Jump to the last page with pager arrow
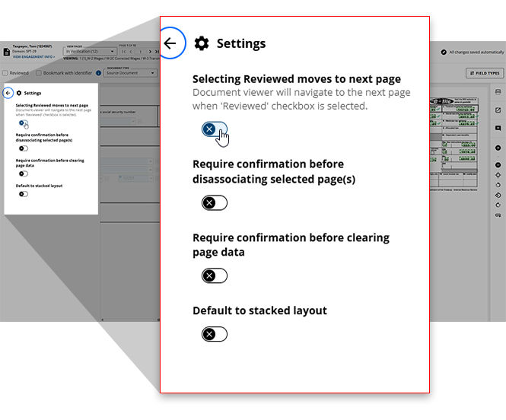Viewport: 506px width, 420px height. [157, 52]
